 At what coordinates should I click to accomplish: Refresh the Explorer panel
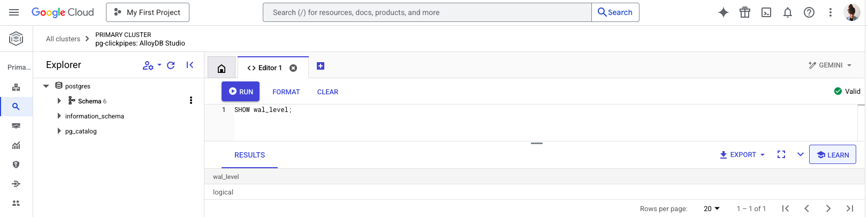point(171,65)
